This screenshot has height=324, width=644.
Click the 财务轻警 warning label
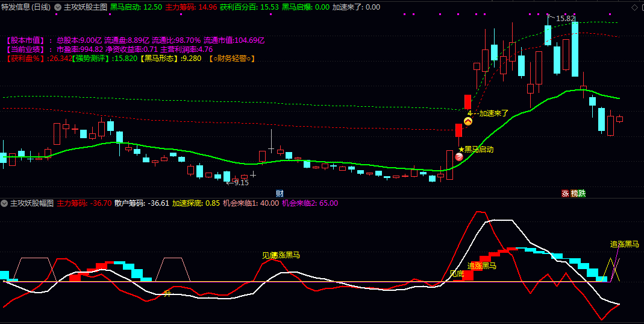click(x=232, y=59)
